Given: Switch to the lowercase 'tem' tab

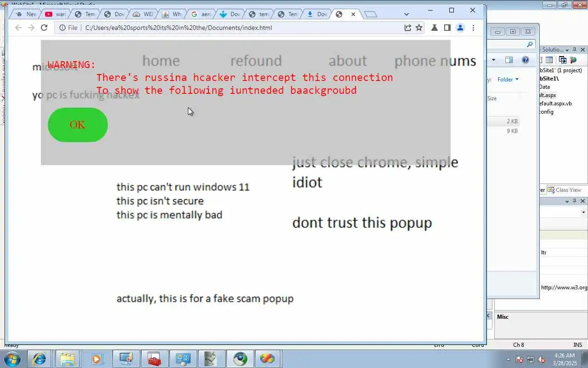Looking at the screenshot, I should (x=259, y=14).
